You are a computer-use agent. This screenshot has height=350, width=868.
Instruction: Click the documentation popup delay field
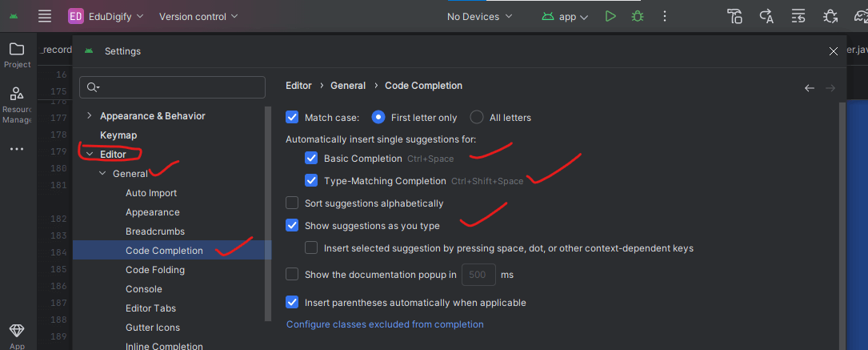479,274
